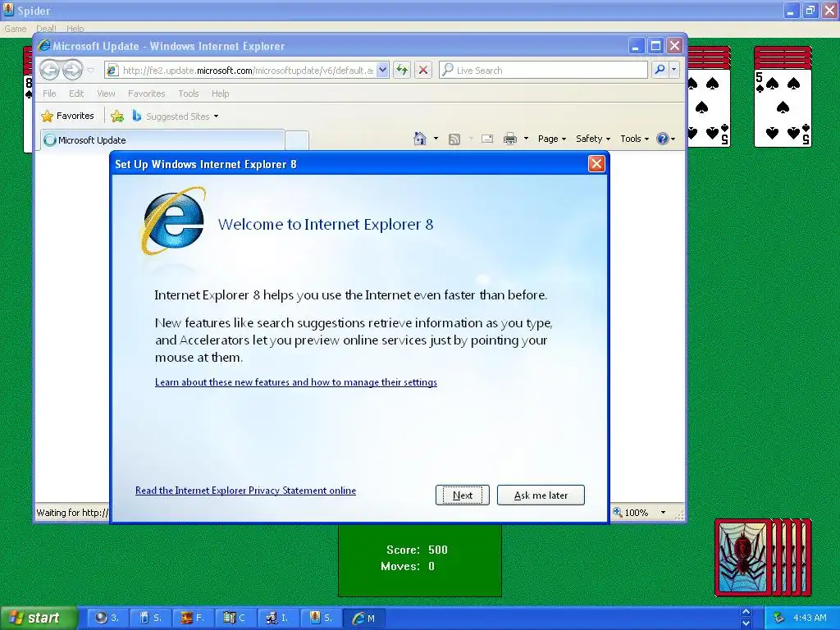Screen dimensions: 840x630
Task: Click the IE Forward navigation button
Action: pos(72,70)
